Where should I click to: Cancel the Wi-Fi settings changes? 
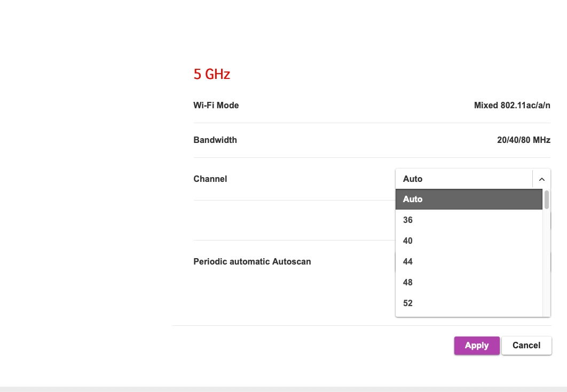tap(526, 346)
